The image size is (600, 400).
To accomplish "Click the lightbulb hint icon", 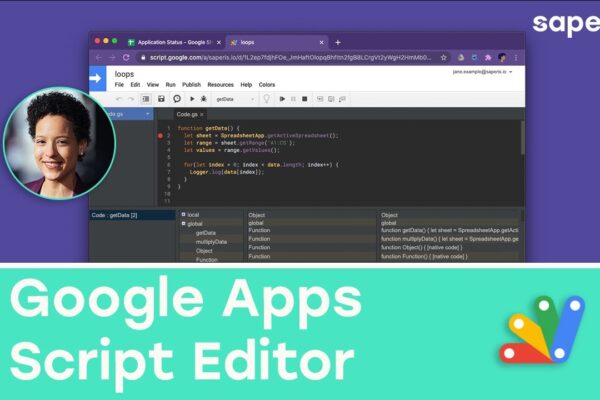I will (x=266, y=99).
